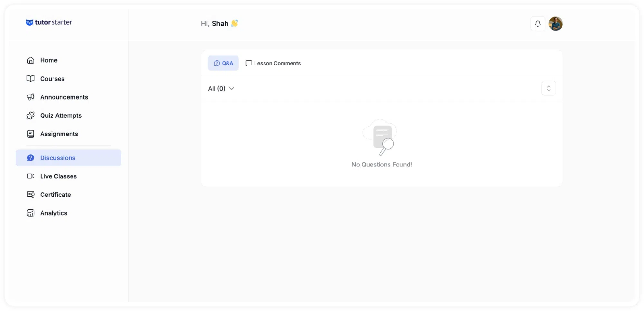
Task: Click the Live Classes camera icon
Action: (x=31, y=176)
